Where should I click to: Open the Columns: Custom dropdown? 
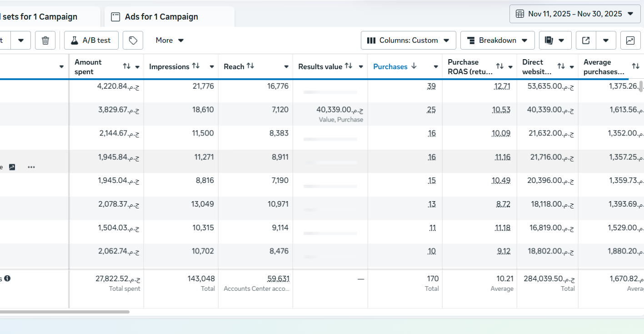(x=408, y=40)
